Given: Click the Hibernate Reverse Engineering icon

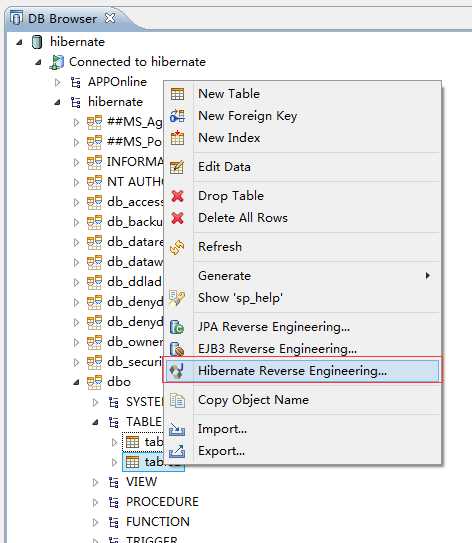Looking at the screenshot, I should [177, 371].
